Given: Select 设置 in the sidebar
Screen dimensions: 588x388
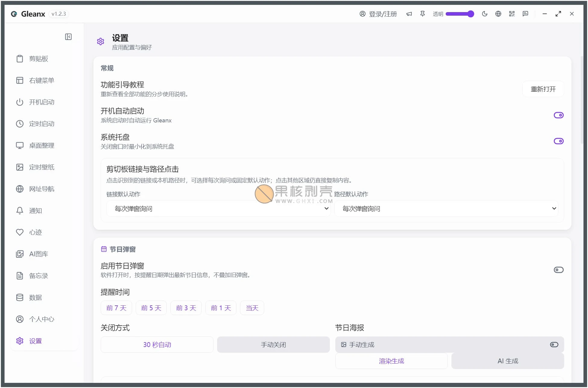Looking at the screenshot, I should pos(45,341).
